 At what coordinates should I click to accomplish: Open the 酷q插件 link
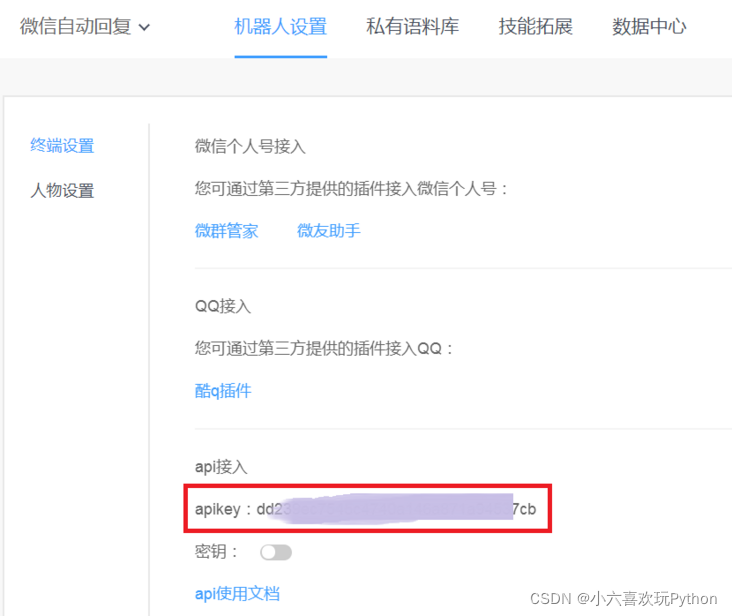point(223,391)
